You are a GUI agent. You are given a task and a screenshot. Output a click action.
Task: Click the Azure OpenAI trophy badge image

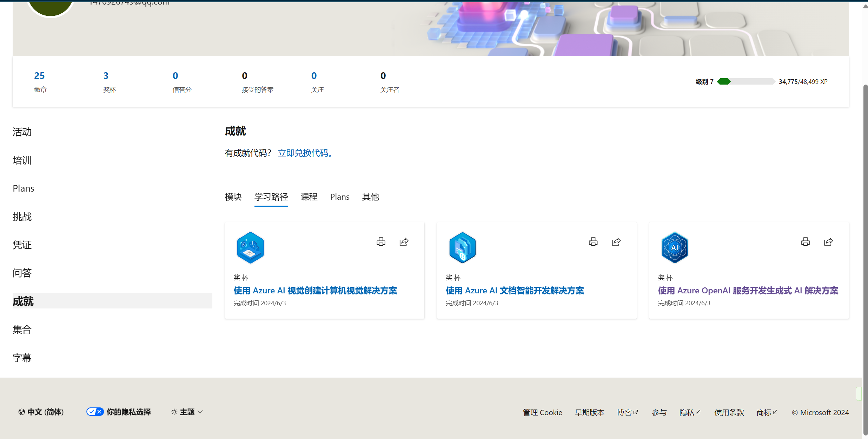point(675,248)
